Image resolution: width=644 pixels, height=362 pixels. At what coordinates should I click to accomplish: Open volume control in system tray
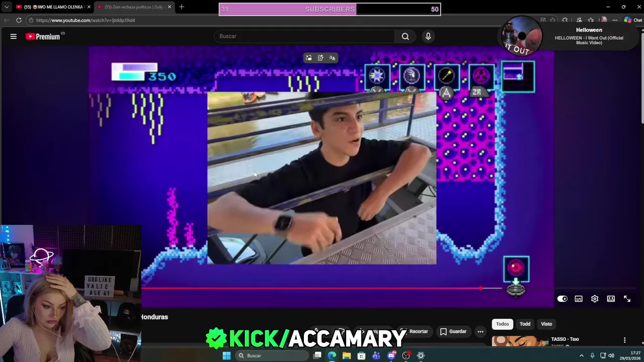(611, 355)
